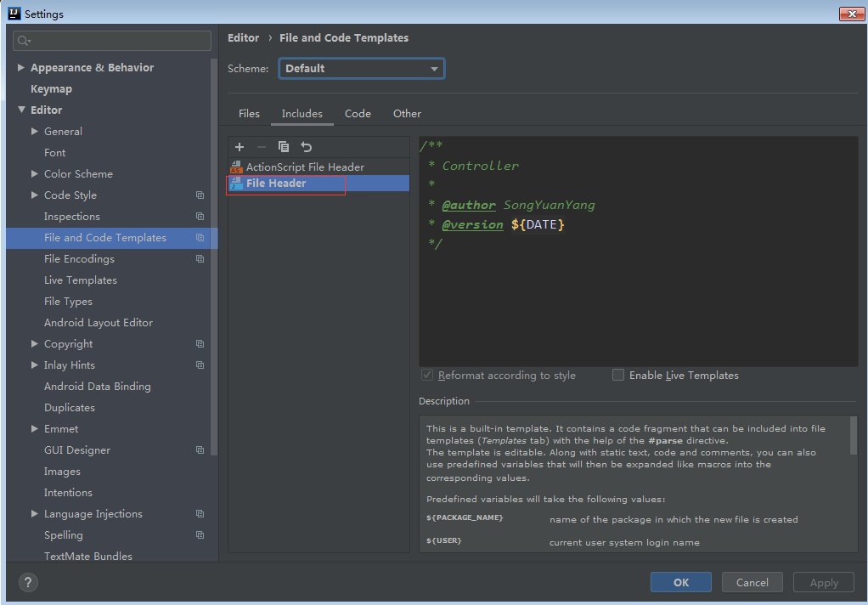Screen dimensions: 868x605
Task: Switch to the Code tab
Action: (x=358, y=114)
